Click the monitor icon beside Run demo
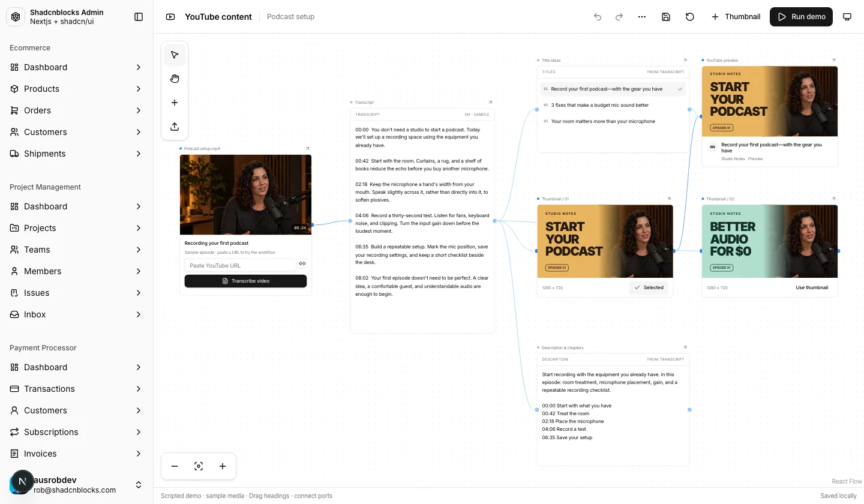This screenshot has height=504, width=864. pyautogui.click(x=847, y=17)
